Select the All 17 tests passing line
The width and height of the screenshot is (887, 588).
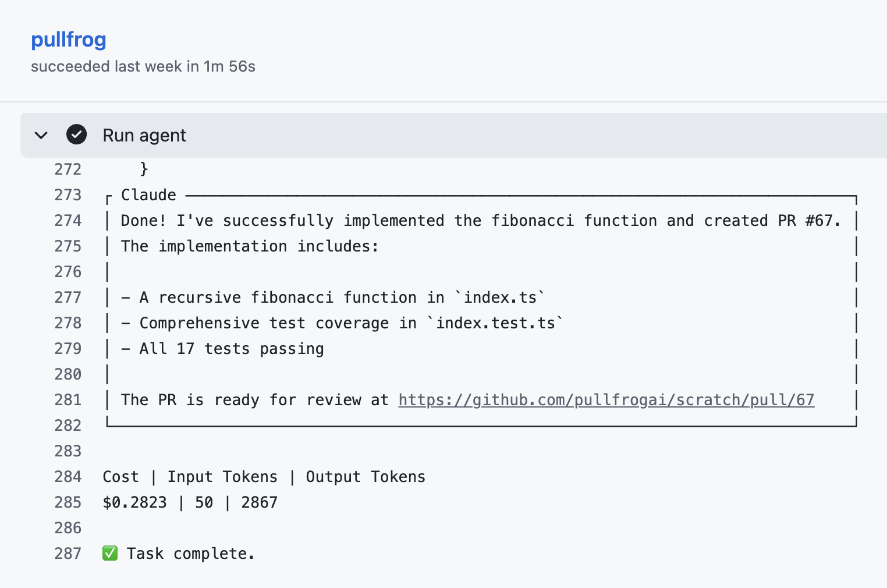click(x=231, y=348)
